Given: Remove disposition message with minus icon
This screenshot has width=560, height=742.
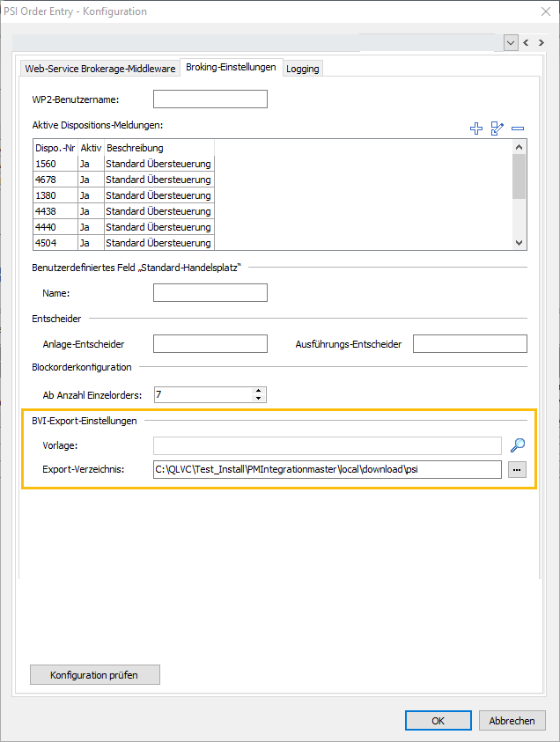Looking at the screenshot, I should click(518, 129).
